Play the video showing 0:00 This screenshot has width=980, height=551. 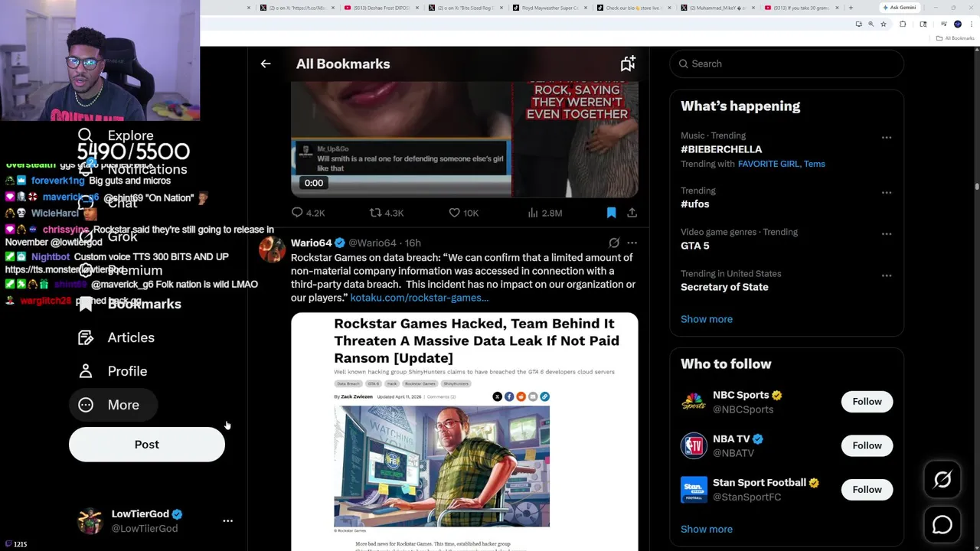pos(464,140)
